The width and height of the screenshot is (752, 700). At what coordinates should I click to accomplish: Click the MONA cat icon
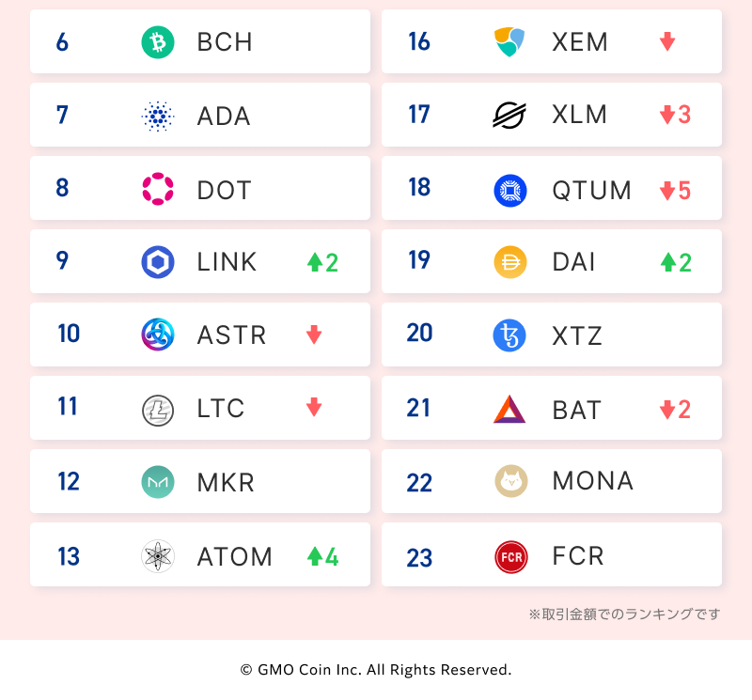510,482
